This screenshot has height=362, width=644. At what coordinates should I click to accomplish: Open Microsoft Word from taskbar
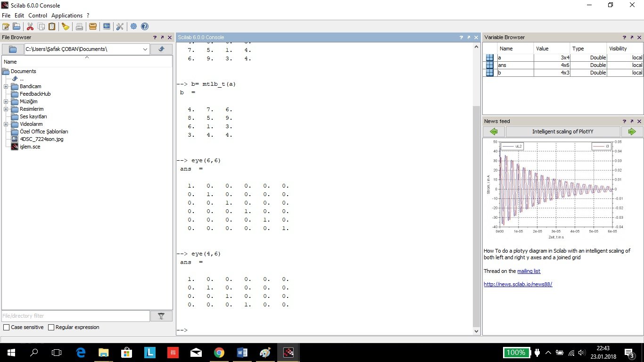pyautogui.click(x=242, y=352)
